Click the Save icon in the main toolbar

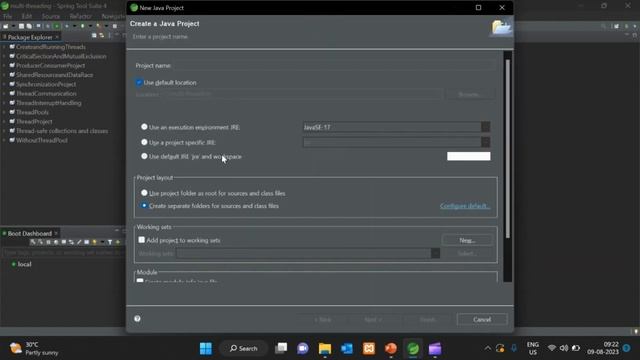tap(22, 26)
